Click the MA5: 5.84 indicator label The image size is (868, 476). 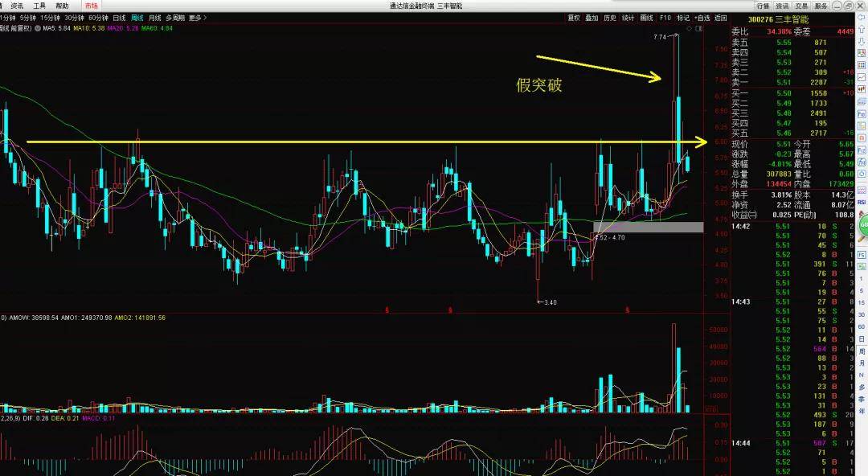[57, 27]
